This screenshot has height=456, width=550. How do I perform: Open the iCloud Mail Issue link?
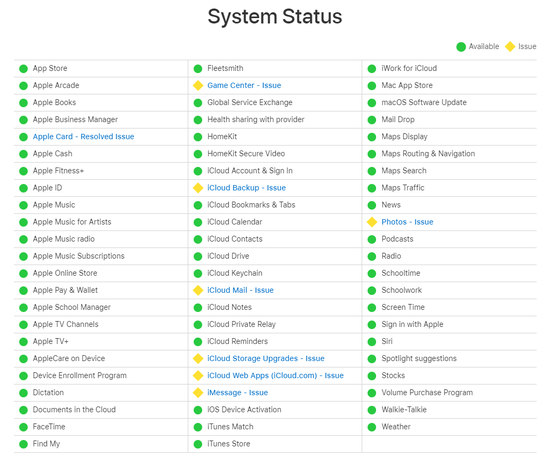(240, 290)
